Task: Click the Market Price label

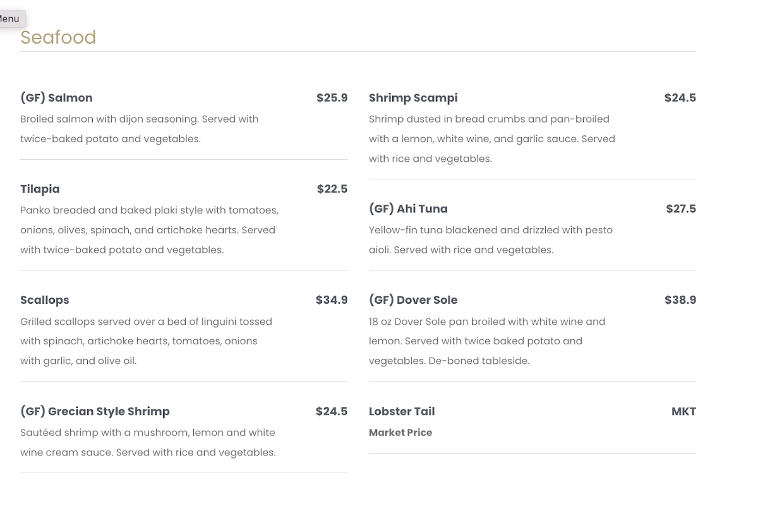Action: click(400, 433)
